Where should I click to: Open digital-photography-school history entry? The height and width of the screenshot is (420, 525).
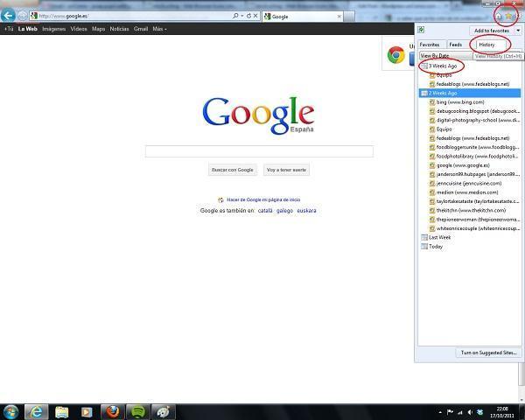(474, 120)
